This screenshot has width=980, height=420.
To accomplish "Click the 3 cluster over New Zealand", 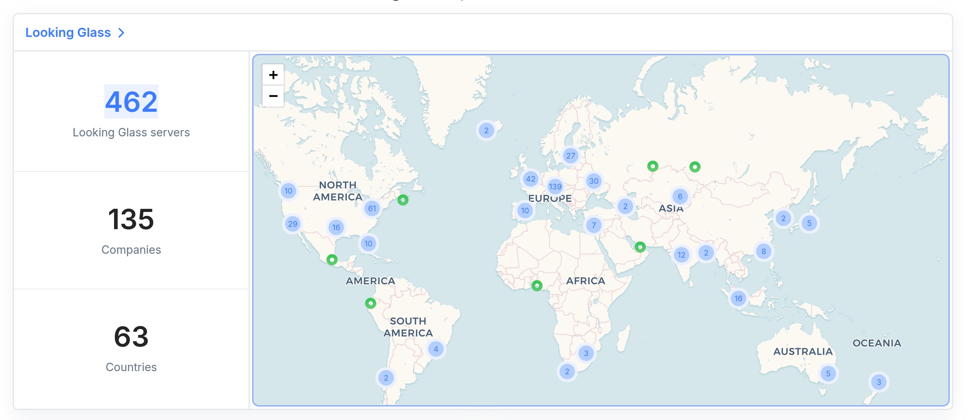I will coord(879,382).
